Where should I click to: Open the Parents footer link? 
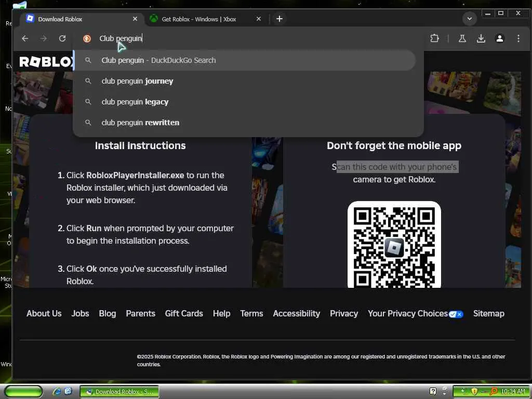point(140,313)
